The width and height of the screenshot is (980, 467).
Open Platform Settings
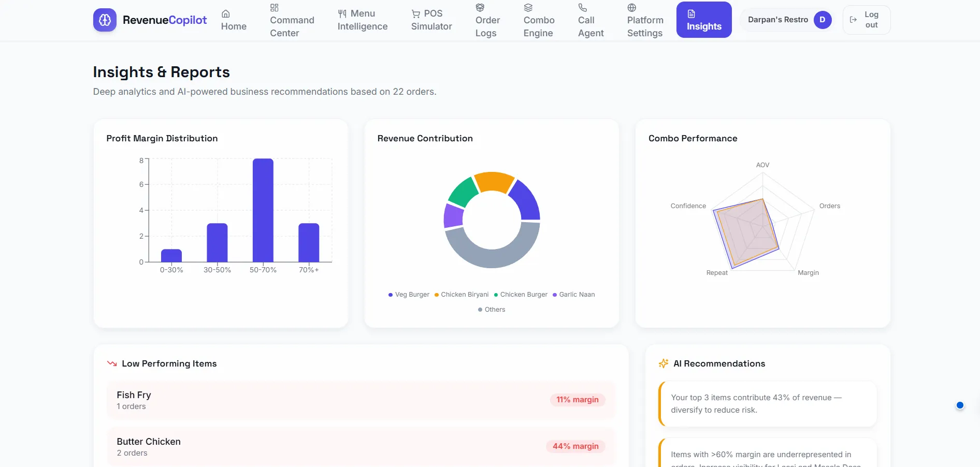[645, 20]
